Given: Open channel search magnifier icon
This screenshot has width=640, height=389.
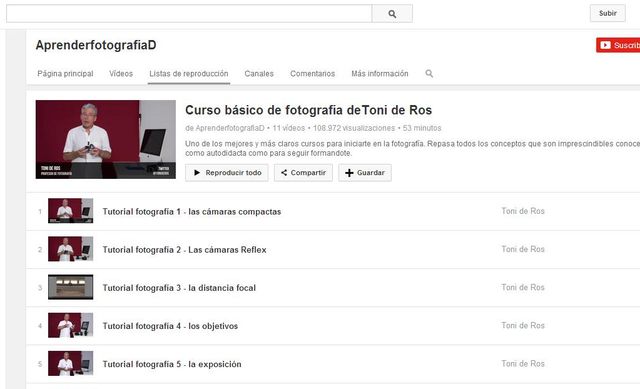Looking at the screenshot, I should [x=429, y=73].
